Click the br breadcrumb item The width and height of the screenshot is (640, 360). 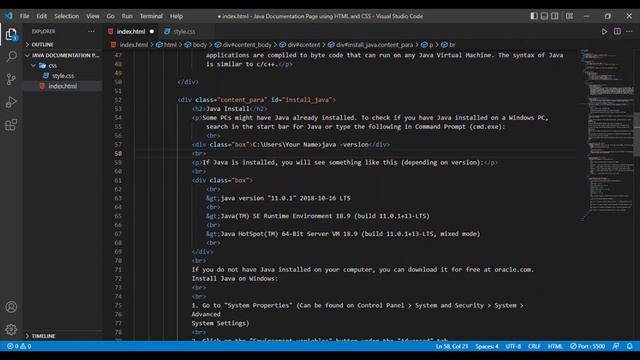[448, 45]
